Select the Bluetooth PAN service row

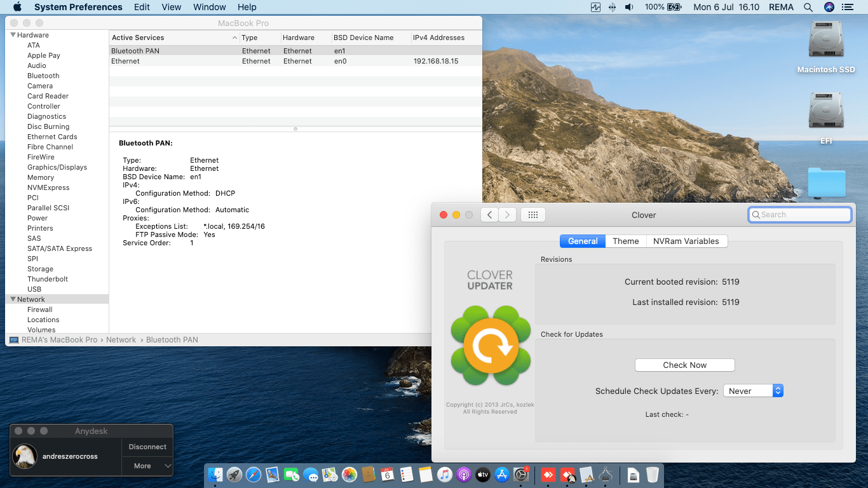295,51
